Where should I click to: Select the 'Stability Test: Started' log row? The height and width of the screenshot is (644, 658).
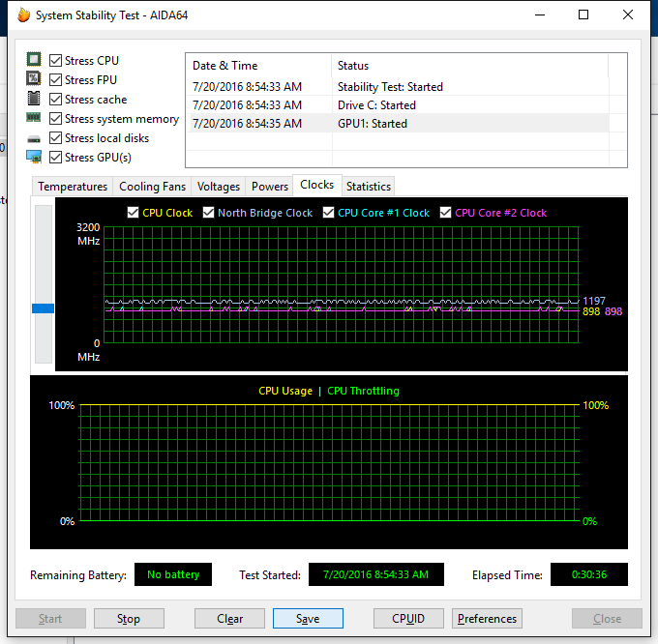(398, 87)
